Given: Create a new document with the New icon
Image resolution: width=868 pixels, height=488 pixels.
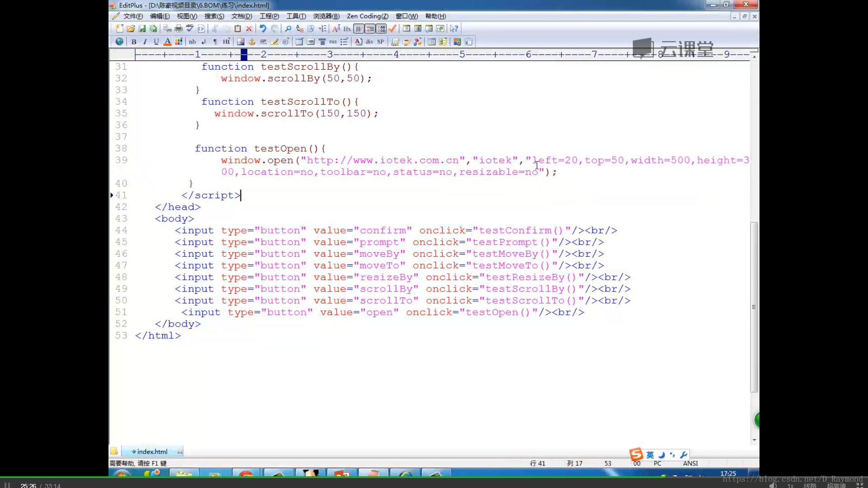Looking at the screenshot, I should (119, 28).
